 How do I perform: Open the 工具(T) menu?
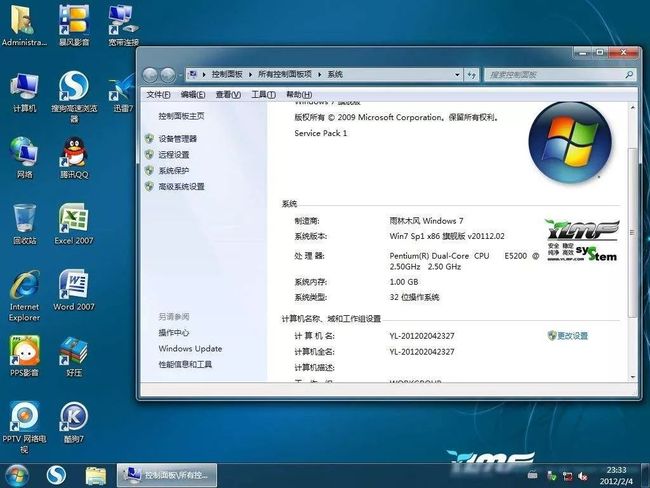tap(264, 95)
